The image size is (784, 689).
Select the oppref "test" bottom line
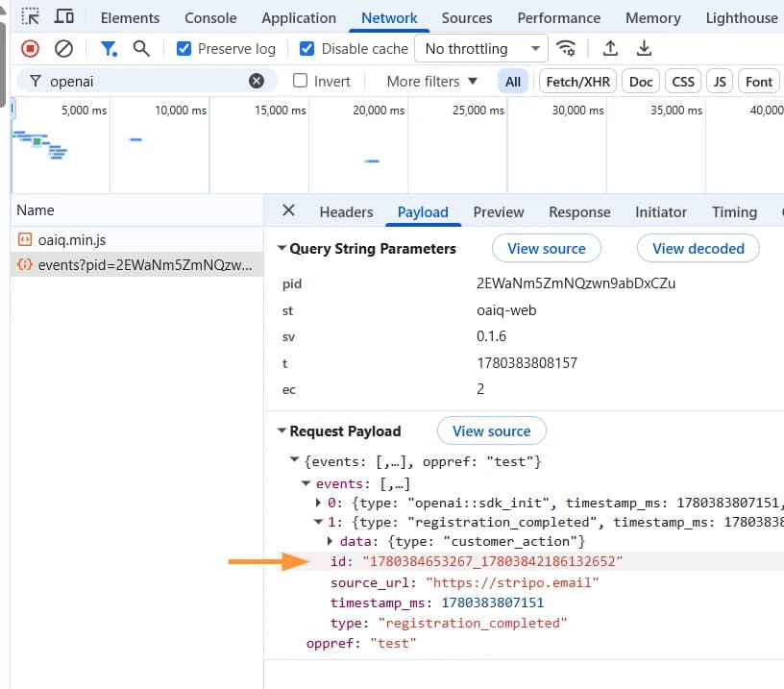click(361, 643)
